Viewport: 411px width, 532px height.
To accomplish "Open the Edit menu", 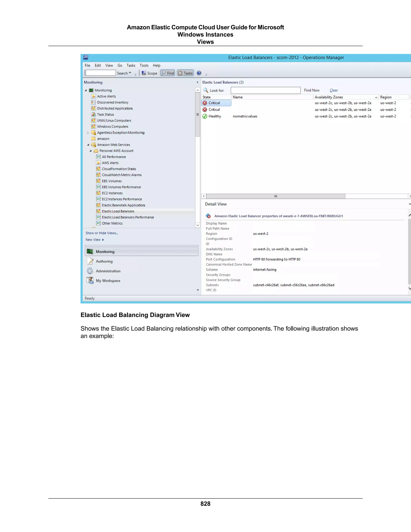I will pos(98,65).
